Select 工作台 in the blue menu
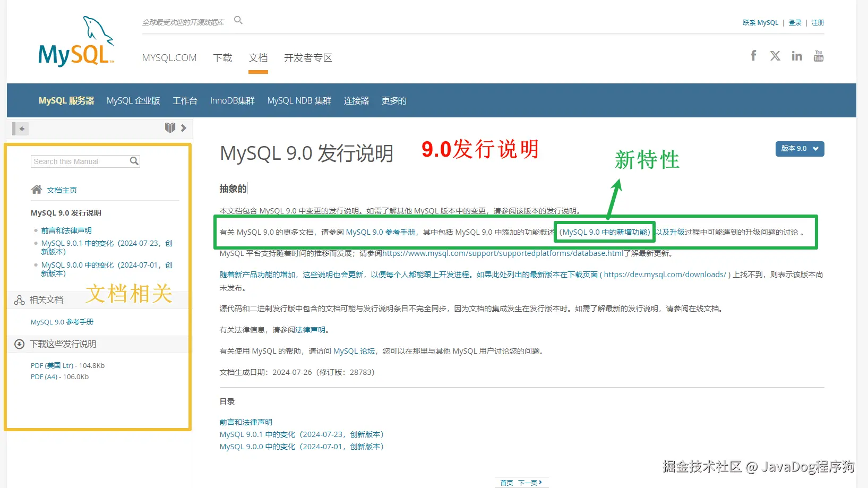 [185, 101]
